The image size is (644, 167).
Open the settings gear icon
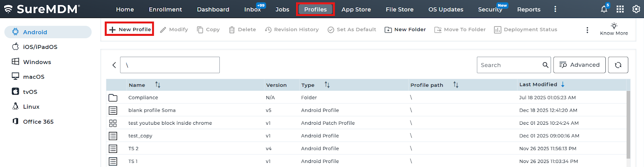pyautogui.click(x=636, y=9)
